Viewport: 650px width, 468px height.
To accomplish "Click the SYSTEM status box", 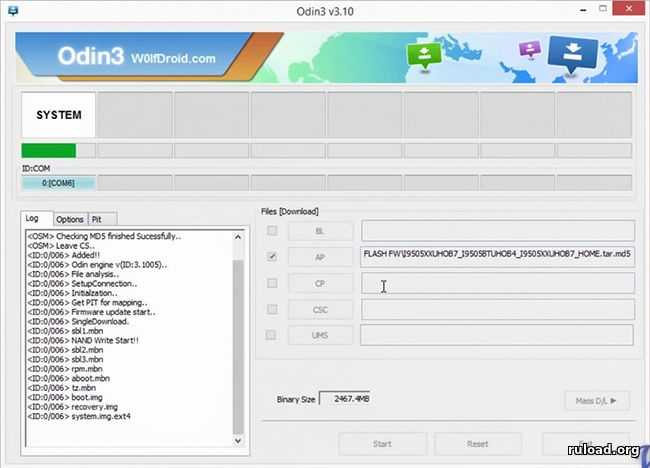I will [58, 115].
